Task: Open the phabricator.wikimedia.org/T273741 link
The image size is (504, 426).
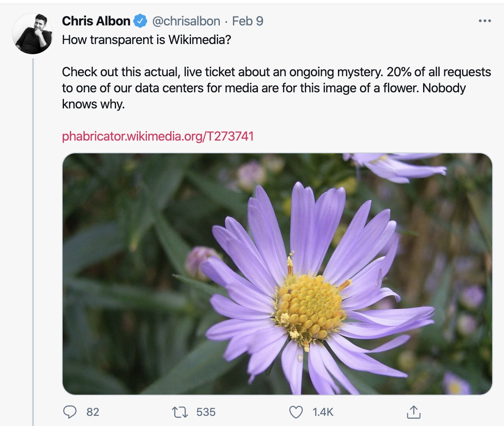Action: coord(158,136)
